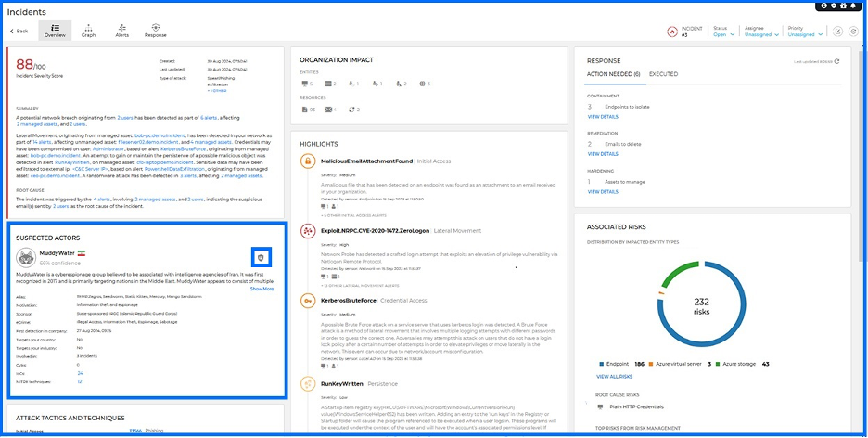Refresh the Response panel

click(x=837, y=61)
